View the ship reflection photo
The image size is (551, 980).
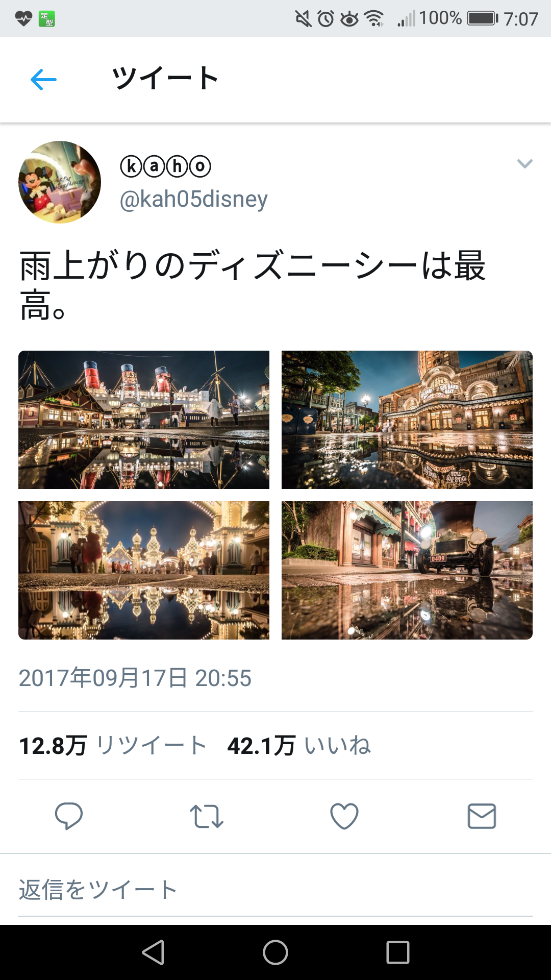[144, 420]
